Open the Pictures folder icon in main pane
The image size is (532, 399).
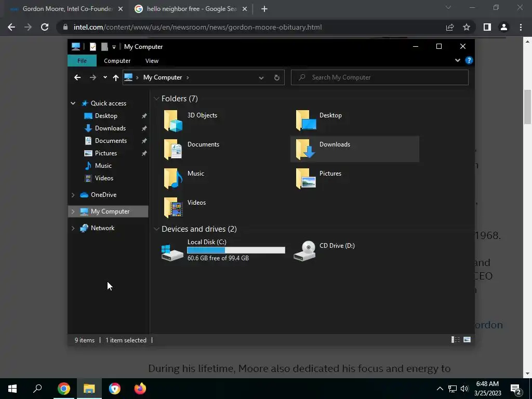[305, 179]
